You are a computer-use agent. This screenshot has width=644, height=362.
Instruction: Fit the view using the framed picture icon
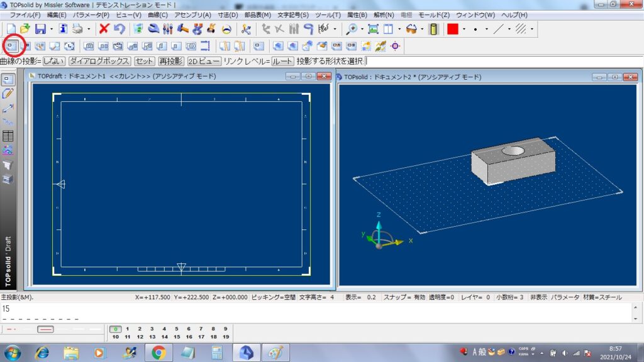click(373, 29)
